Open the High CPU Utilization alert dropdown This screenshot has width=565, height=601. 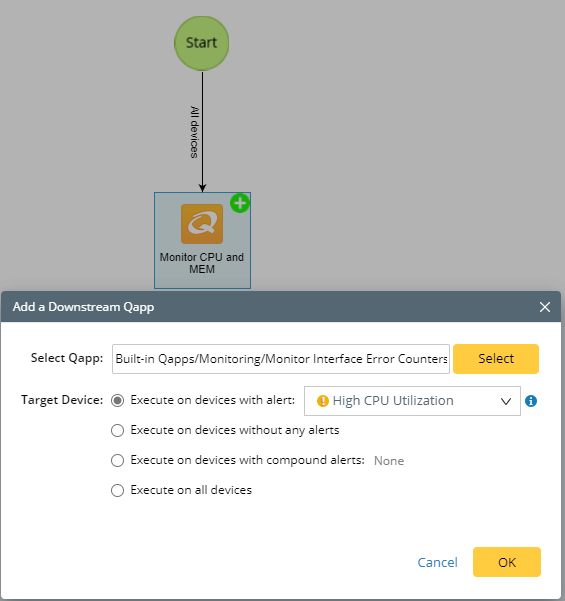click(x=412, y=401)
